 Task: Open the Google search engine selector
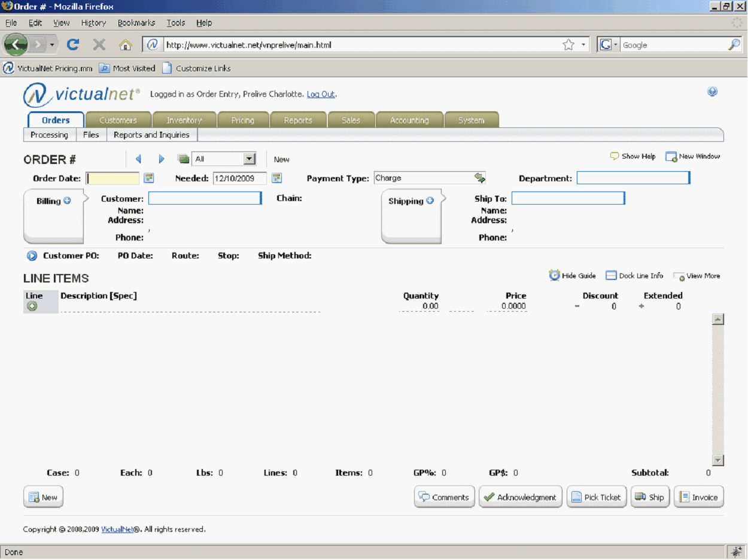click(609, 45)
